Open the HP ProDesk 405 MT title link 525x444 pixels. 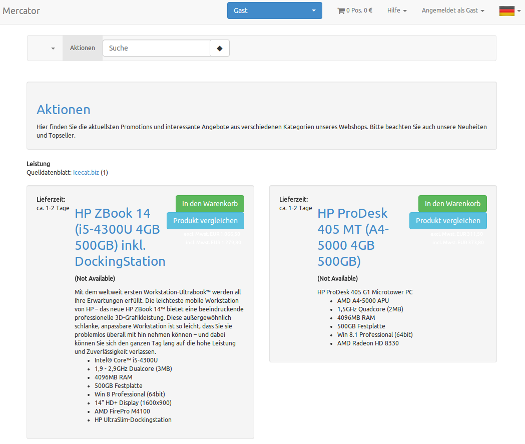point(353,237)
